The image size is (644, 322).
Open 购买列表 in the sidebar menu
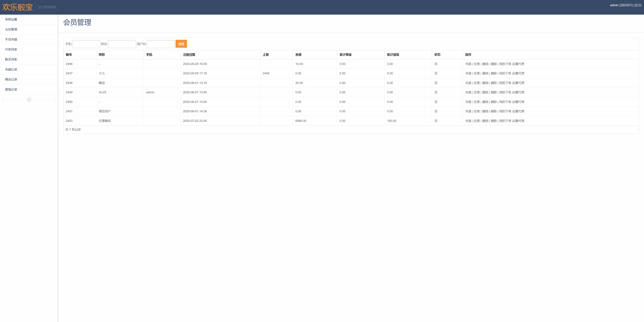[11, 60]
